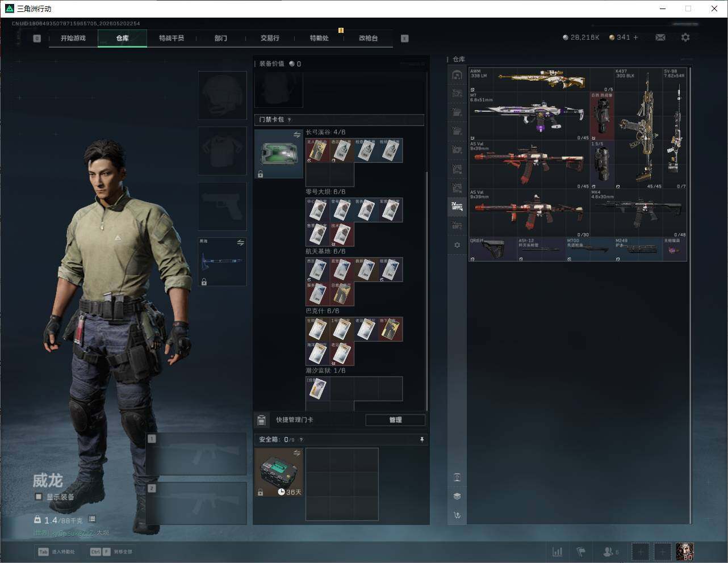Select the QR stock attachment
This screenshot has height=563, width=728.
click(493, 249)
